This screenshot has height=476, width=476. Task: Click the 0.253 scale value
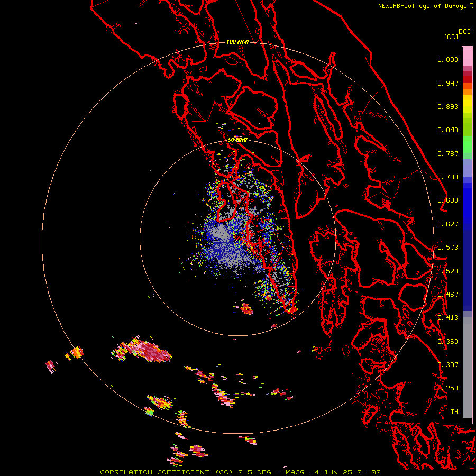(448, 388)
